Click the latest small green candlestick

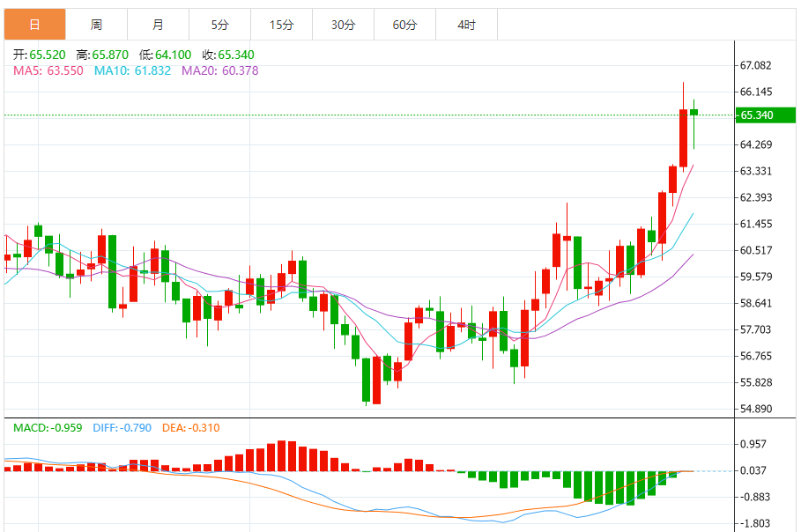(694, 112)
